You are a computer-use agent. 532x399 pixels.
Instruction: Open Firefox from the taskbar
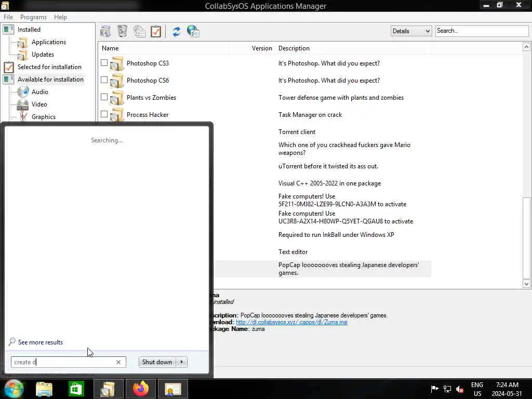click(141, 389)
